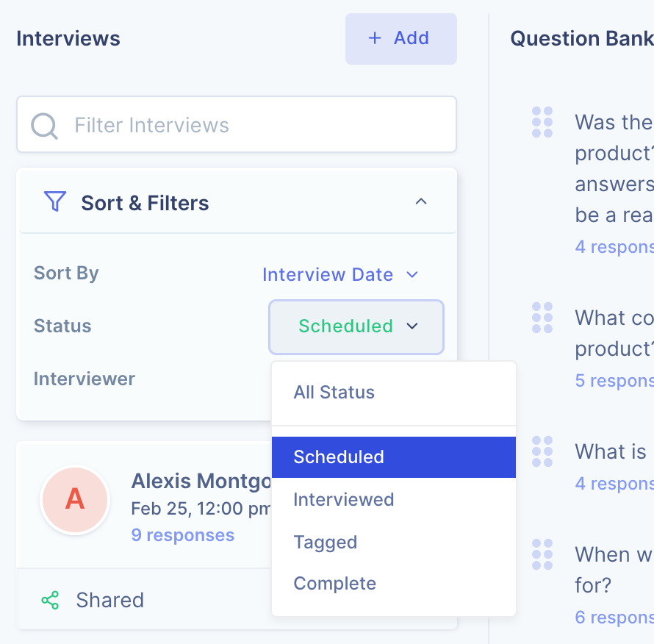This screenshot has height=644, width=654.
Task: Click the magnifier search icon
Action: tap(44, 126)
